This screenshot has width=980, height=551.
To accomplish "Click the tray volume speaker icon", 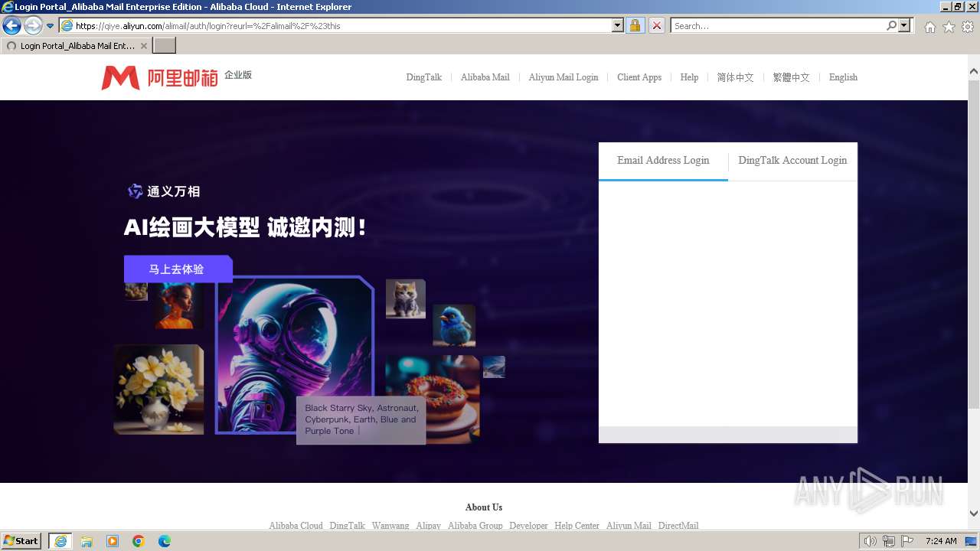I will pyautogui.click(x=871, y=541).
